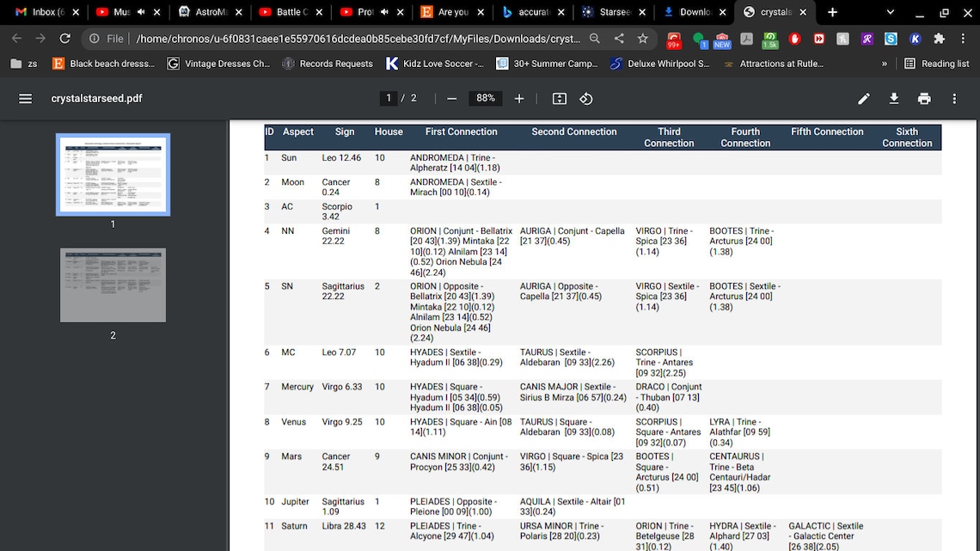This screenshot has height=551, width=980.
Task: Expand the hidden bookmarks chevron
Action: click(884, 64)
